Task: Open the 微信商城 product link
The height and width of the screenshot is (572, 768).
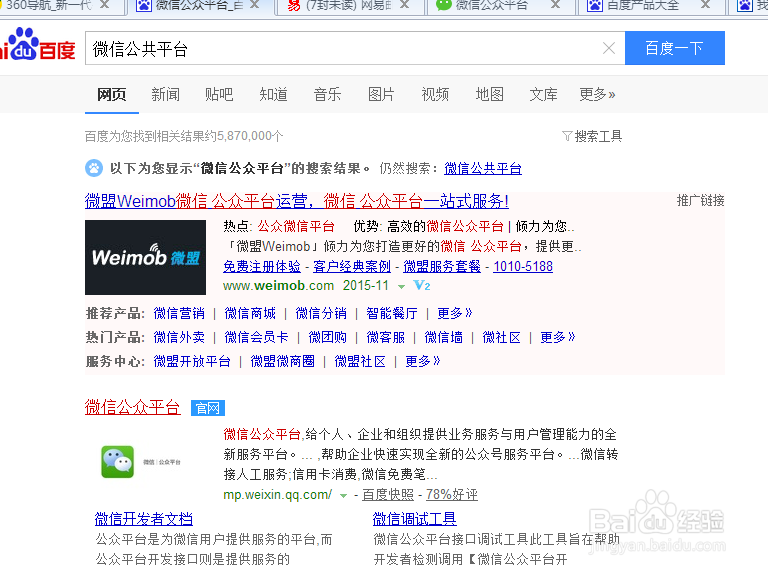Action: [x=250, y=313]
